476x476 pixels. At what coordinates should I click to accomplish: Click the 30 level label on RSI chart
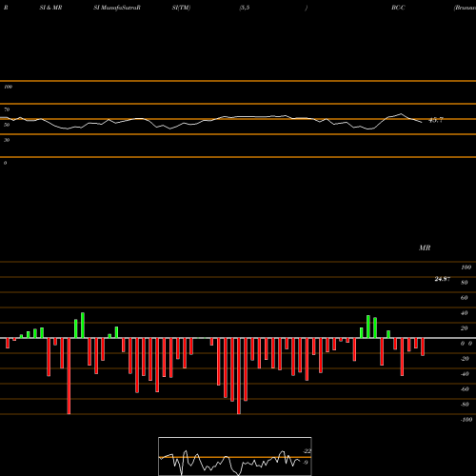point(7,140)
